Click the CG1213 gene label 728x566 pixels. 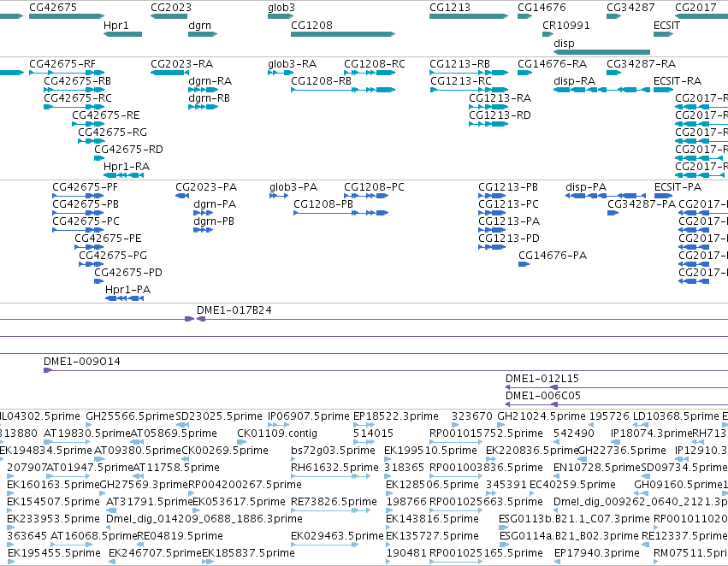point(450,8)
